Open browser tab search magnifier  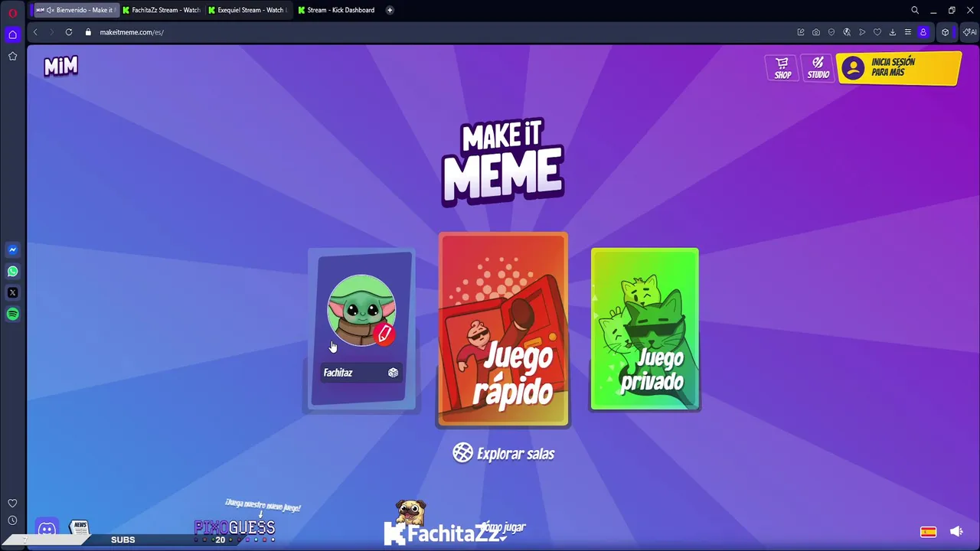[915, 10]
